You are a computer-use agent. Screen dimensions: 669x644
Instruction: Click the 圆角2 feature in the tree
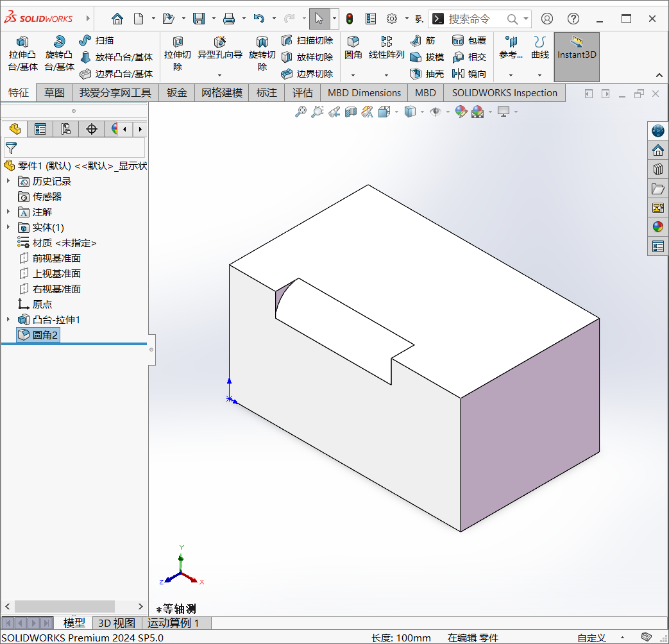[x=38, y=334]
